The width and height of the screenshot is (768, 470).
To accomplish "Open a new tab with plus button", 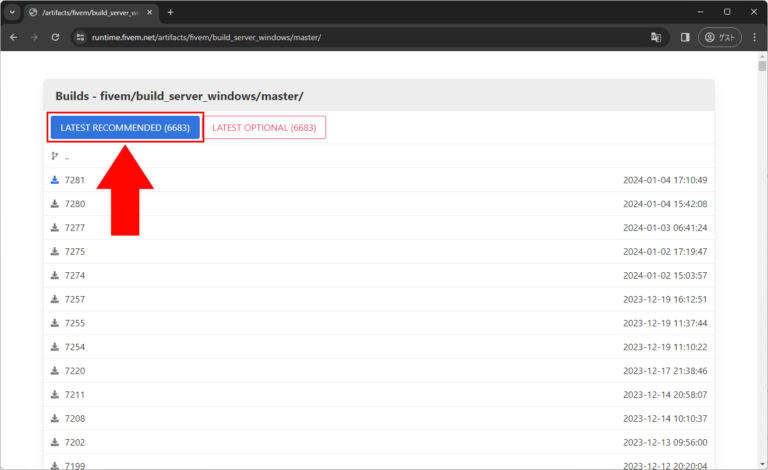I will 170,12.
